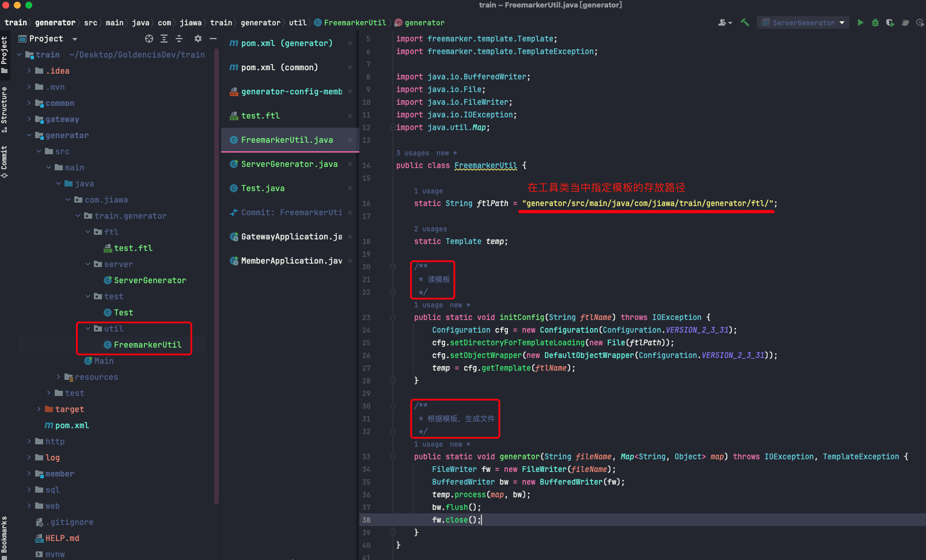The width and height of the screenshot is (926, 560).
Task: Switch to ServerGenerator.java tab
Action: [289, 164]
